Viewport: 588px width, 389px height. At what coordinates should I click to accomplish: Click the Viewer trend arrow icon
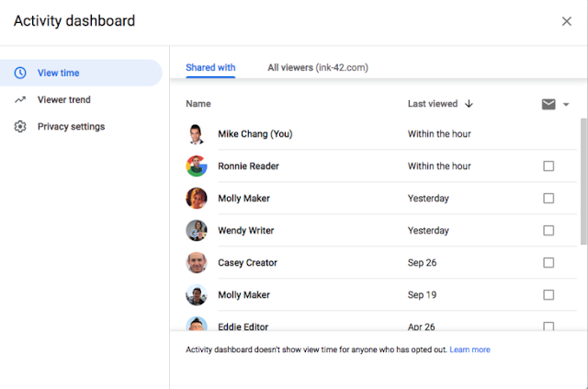[x=20, y=99]
